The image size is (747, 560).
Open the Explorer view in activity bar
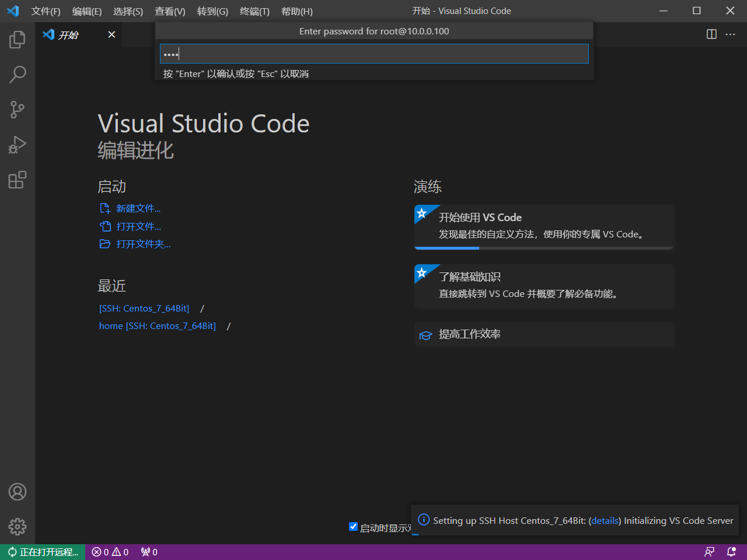(18, 40)
